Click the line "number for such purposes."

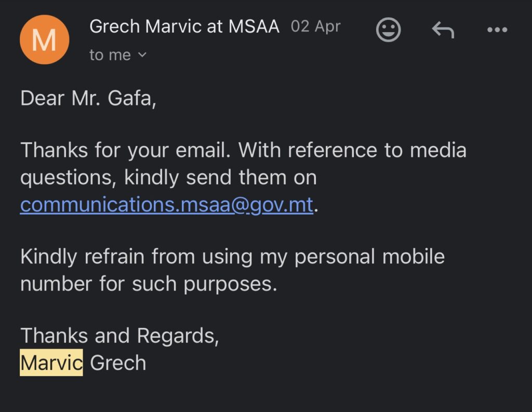click(149, 284)
